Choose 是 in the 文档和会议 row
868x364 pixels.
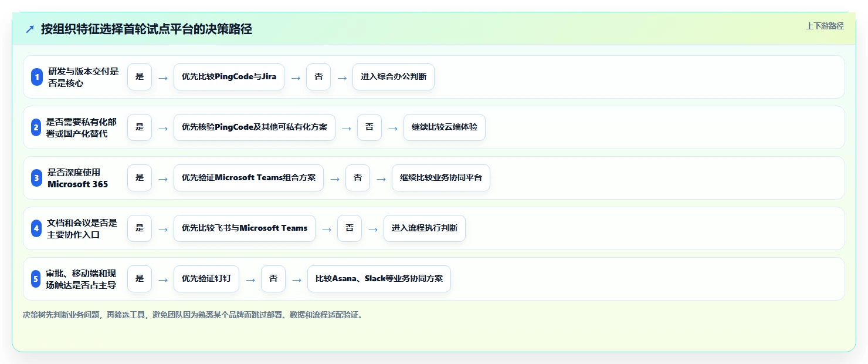(x=140, y=228)
